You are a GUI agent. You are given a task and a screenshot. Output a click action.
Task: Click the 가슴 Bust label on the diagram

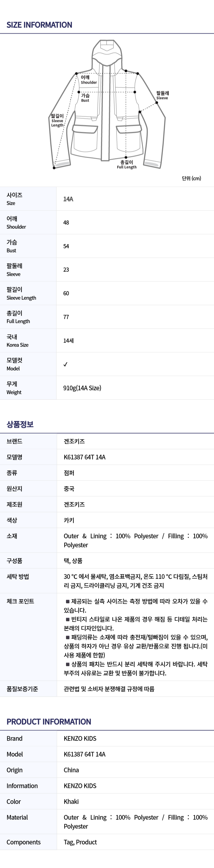pyautogui.click(x=85, y=98)
